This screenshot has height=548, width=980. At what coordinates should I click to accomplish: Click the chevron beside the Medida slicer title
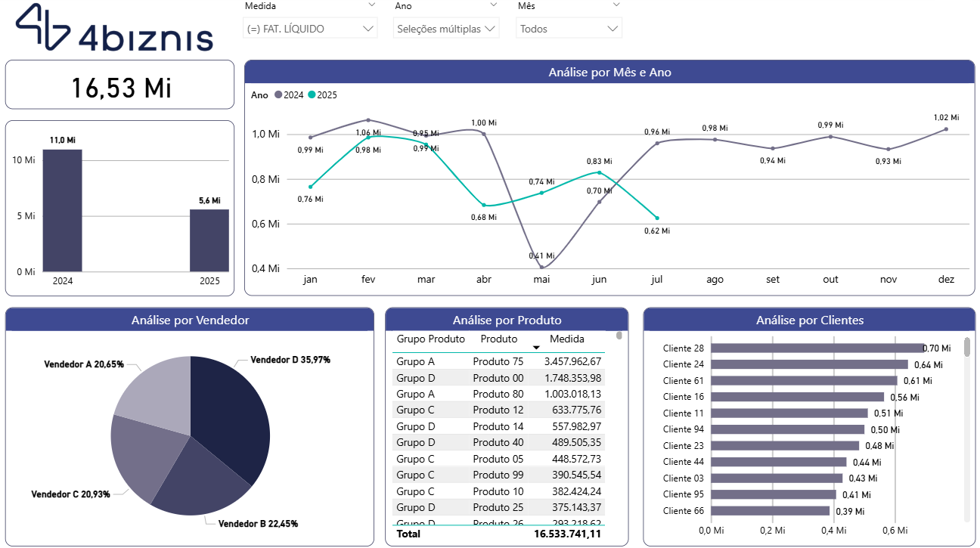[x=371, y=5]
